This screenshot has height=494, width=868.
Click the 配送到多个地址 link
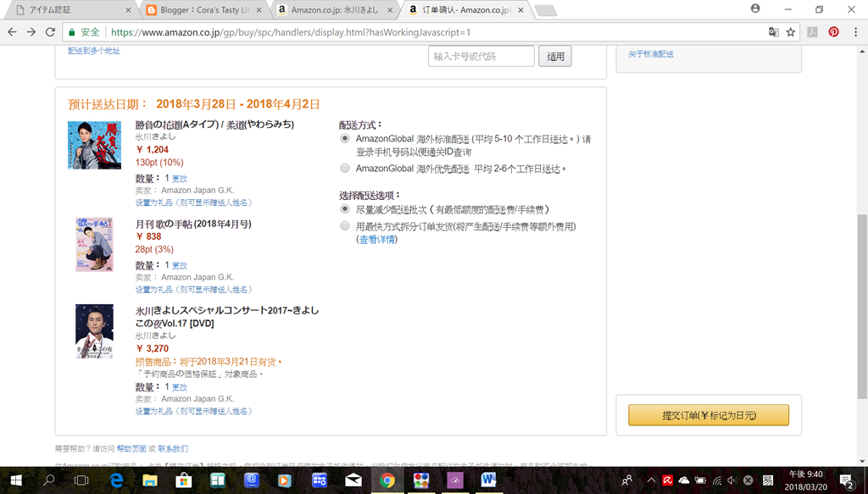pos(93,50)
